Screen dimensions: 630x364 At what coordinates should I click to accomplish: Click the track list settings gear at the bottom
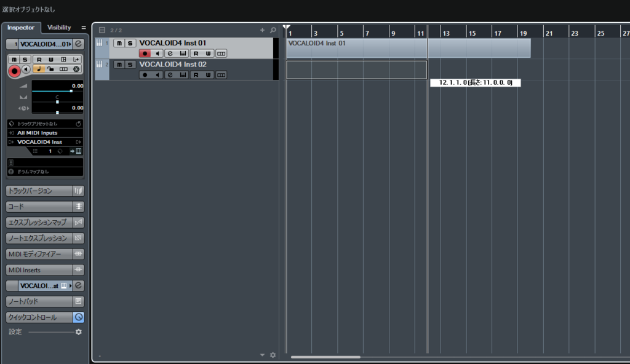point(273,355)
